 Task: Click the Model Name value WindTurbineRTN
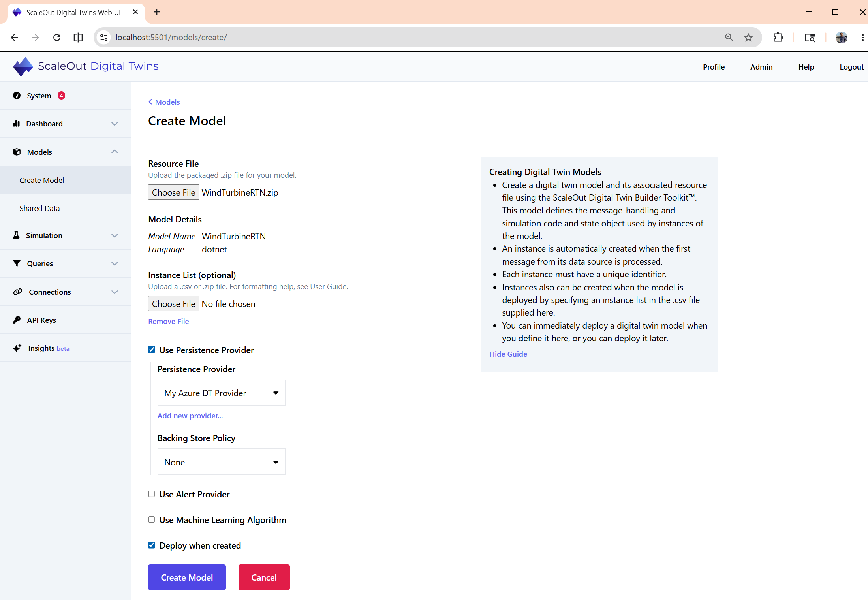[x=234, y=236]
